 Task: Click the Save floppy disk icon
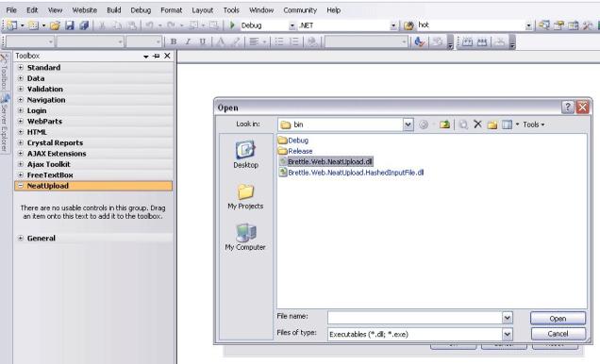click(x=69, y=25)
